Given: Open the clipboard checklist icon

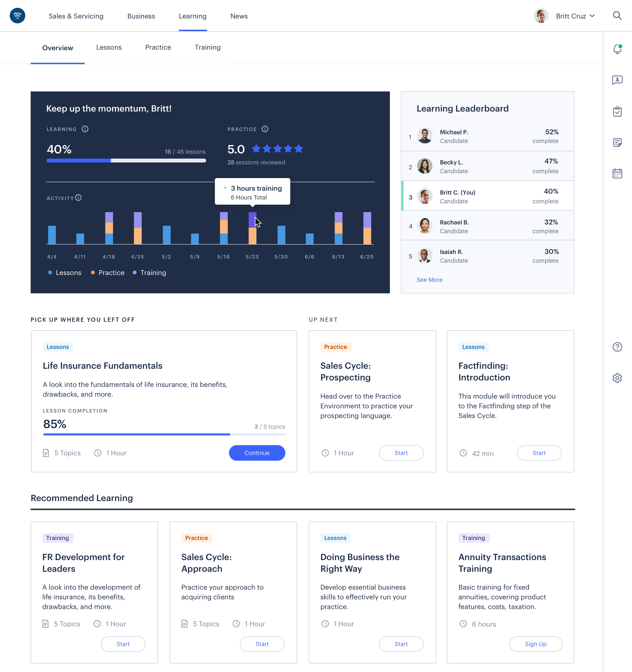Looking at the screenshot, I should coord(617,112).
